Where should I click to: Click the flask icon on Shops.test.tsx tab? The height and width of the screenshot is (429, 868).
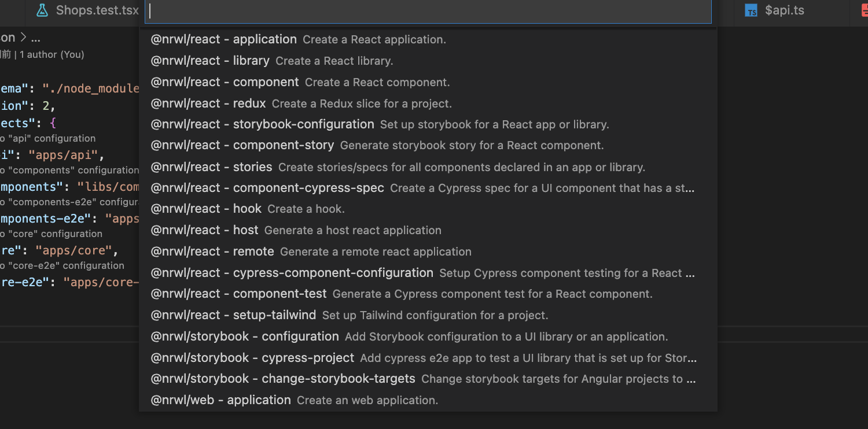[x=42, y=10]
